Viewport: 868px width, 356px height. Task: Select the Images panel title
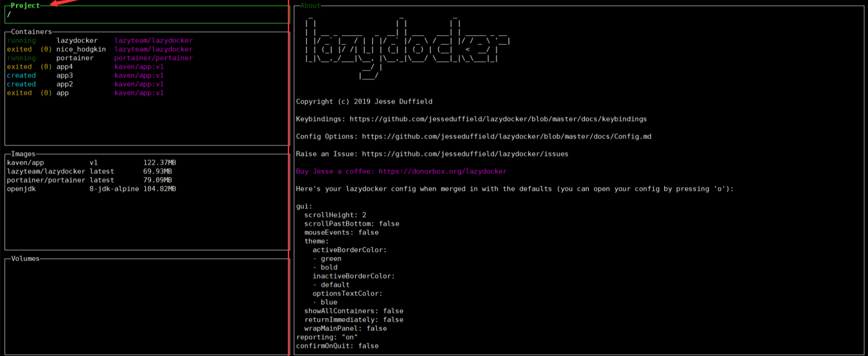pyautogui.click(x=23, y=154)
